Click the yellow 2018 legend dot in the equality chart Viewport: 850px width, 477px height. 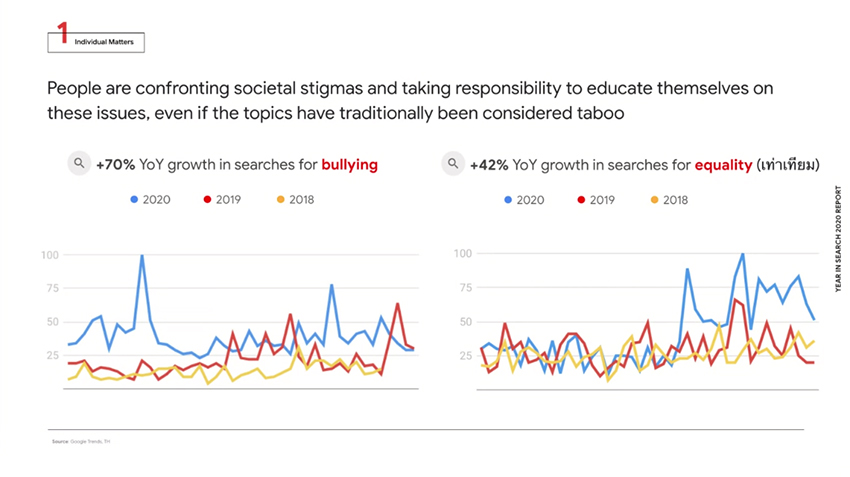coord(654,200)
